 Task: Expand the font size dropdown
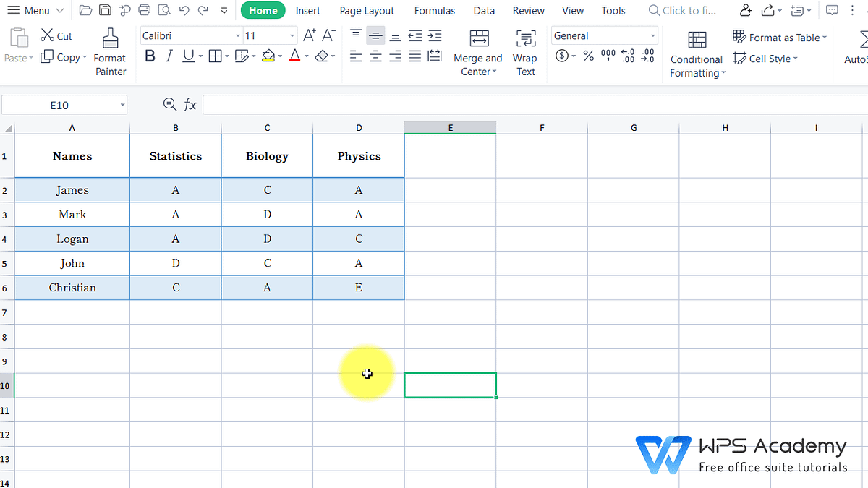pos(292,35)
